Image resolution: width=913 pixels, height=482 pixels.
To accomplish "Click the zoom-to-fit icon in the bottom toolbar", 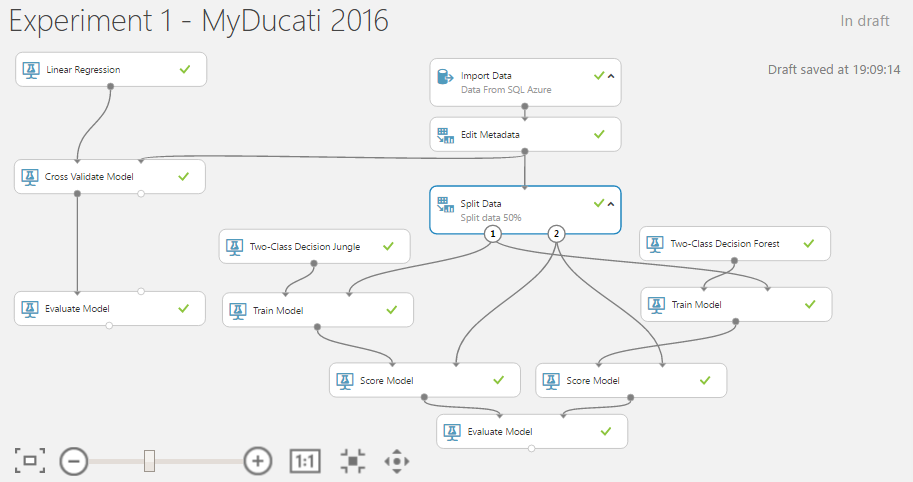I will click(x=30, y=461).
